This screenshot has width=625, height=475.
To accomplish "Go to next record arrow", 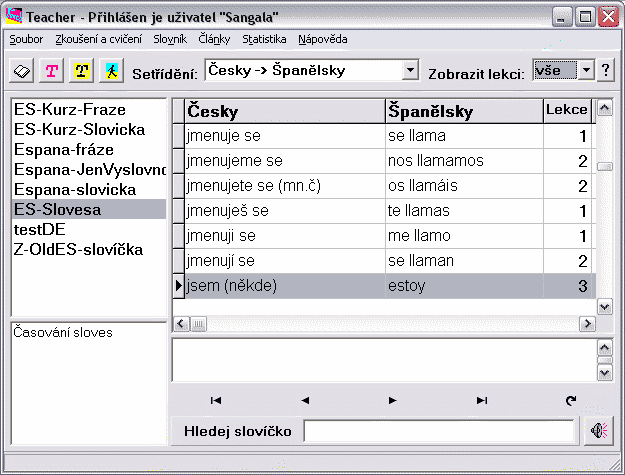I will pos(393,400).
